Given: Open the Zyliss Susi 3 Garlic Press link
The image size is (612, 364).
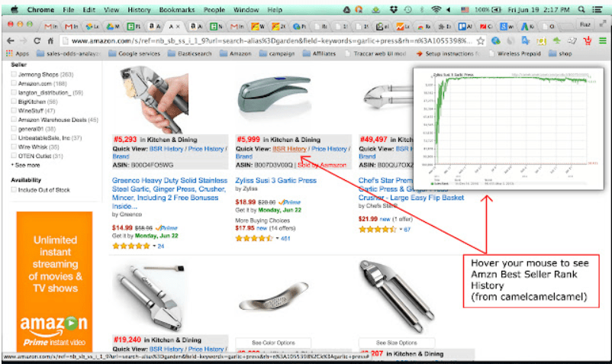Looking at the screenshot, I should pos(275,180).
